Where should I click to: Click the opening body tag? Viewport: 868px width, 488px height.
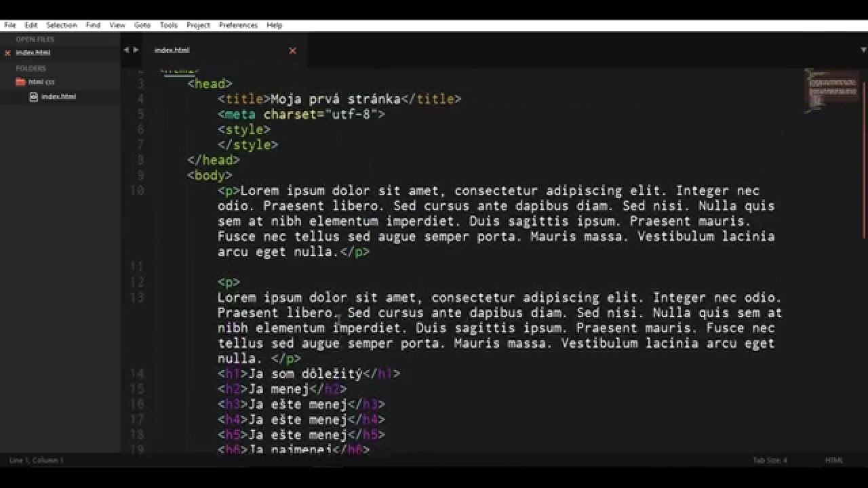tap(210, 176)
